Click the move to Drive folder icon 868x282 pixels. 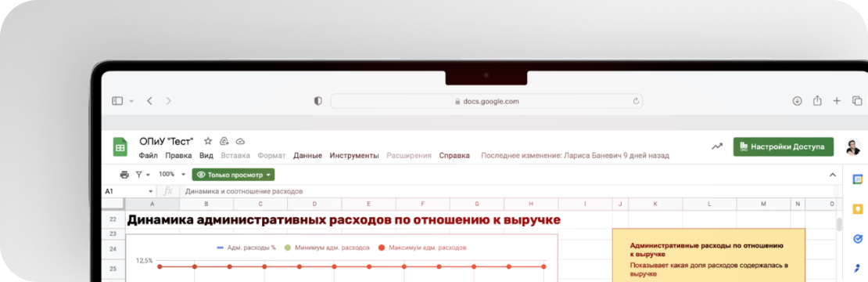coord(224,141)
